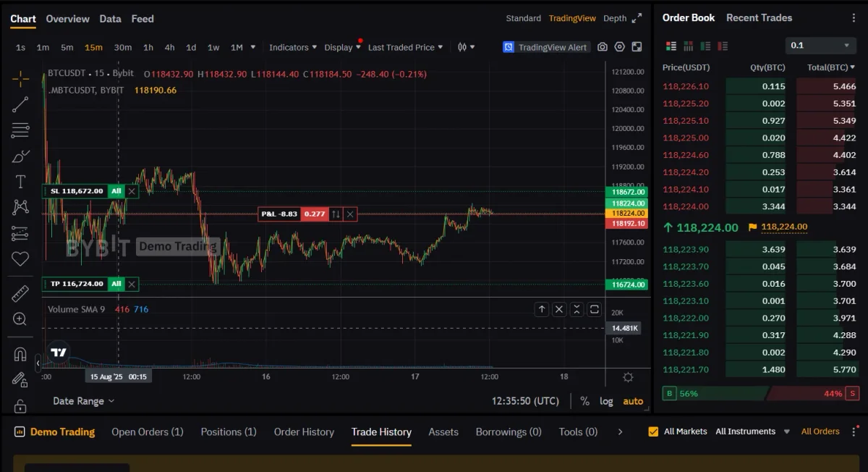Open the Total(BTC) column unit dropdown

click(x=832, y=67)
